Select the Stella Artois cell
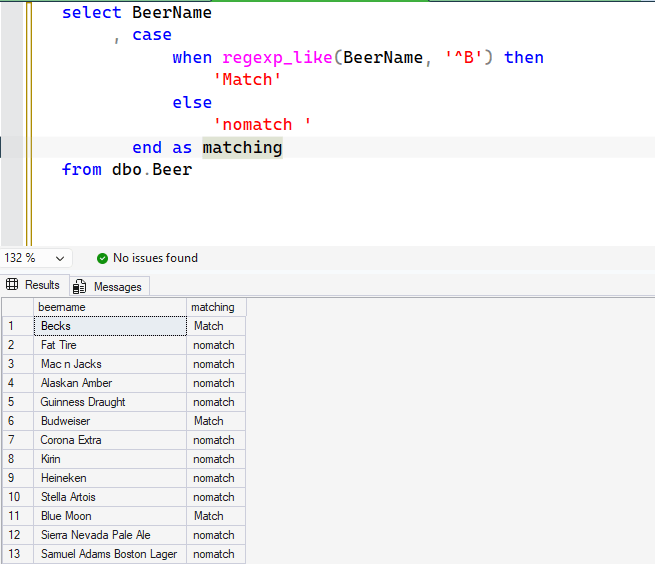 coord(110,497)
